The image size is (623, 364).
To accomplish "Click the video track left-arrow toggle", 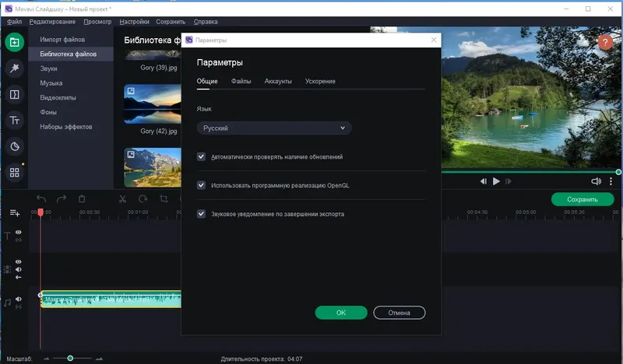I will click(x=18, y=277).
